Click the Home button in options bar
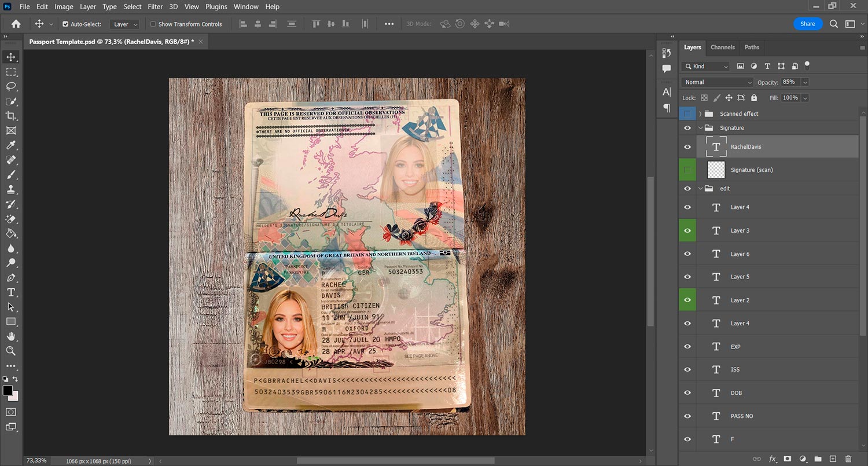This screenshot has height=466, width=868. pyautogui.click(x=16, y=24)
